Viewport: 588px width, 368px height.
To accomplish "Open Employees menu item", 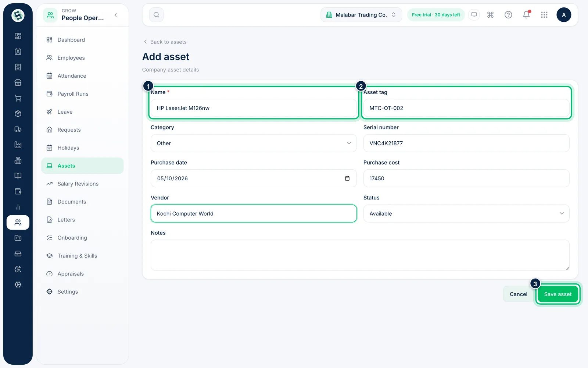I will (82, 58).
